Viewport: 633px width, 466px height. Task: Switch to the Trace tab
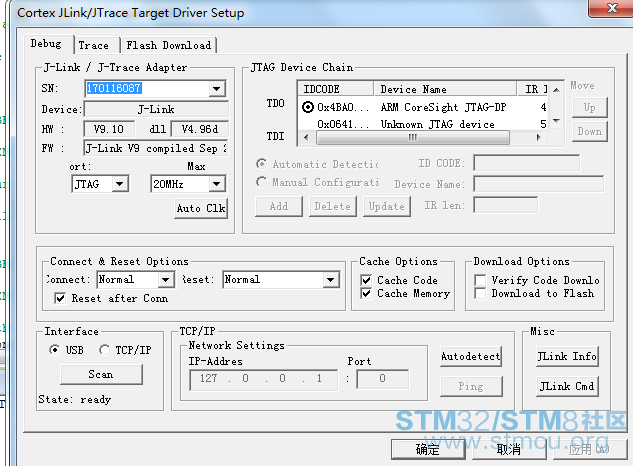click(94, 45)
